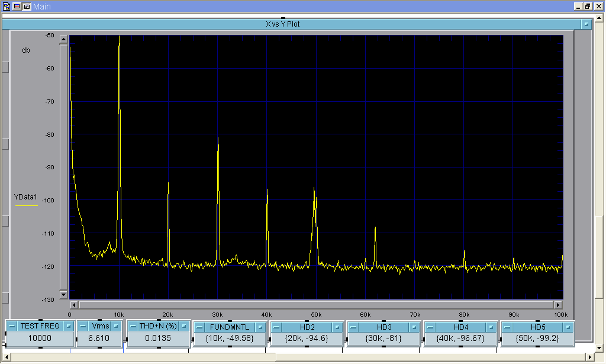606x364 pixels.
Task: Click the plot Y-axis scroll up arrow
Action: 63,39
